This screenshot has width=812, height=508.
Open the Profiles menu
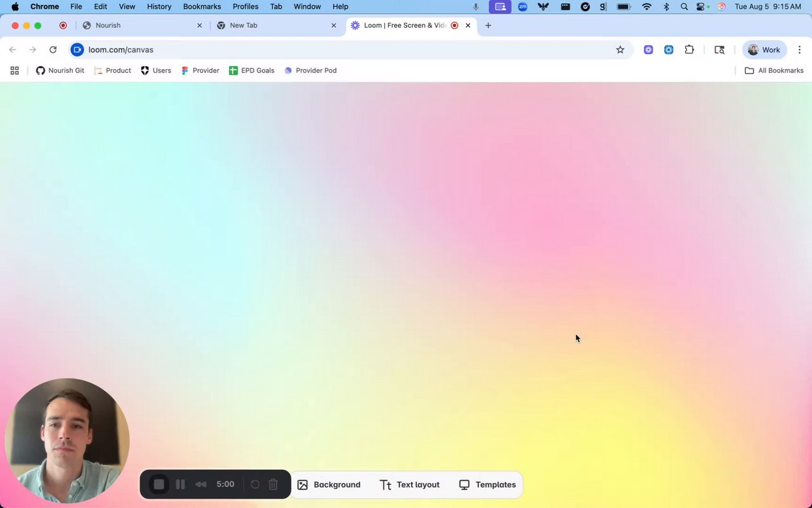pyautogui.click(x=246, y=6)
